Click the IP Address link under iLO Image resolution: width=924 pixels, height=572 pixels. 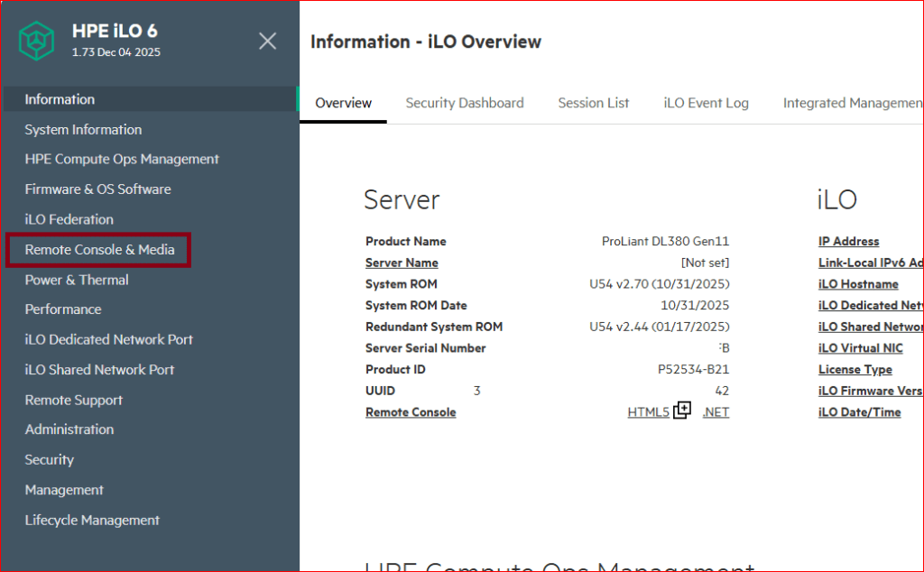pyautogui.click(x=848, y=241)
